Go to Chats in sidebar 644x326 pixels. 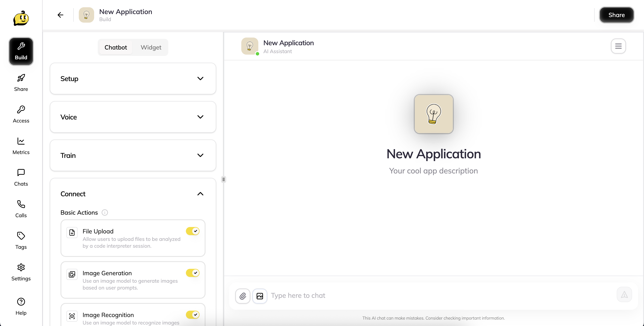coord(21,177)
